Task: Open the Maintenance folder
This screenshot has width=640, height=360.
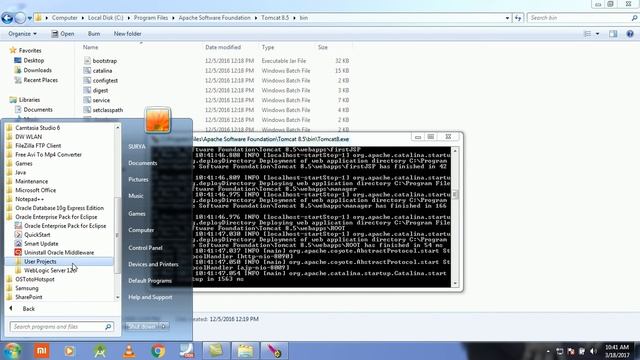Action: 31,181
